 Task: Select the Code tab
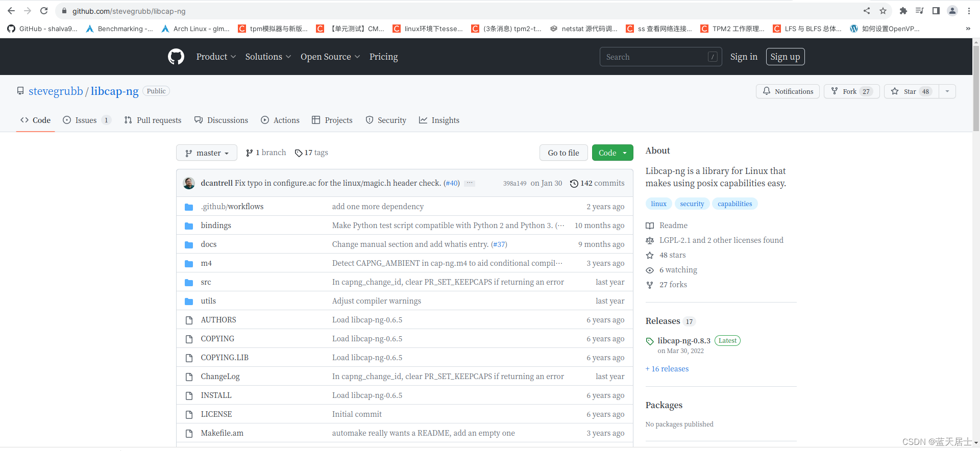point(35,120)
